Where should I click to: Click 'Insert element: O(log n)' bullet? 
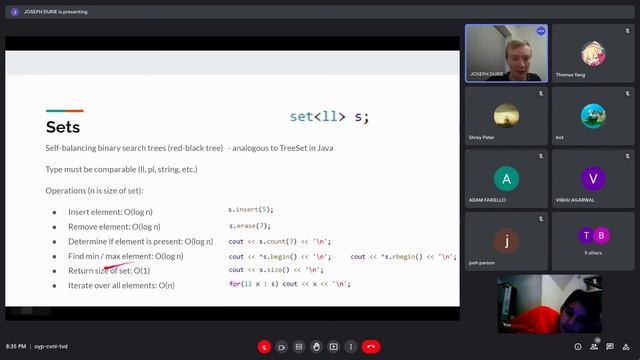(x=110, y=212)
